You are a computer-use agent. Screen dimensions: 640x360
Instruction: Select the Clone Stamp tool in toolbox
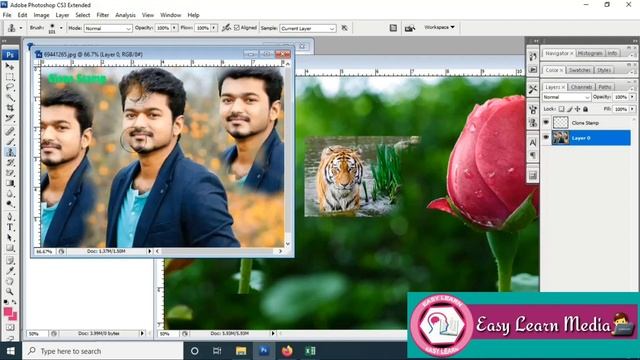point(10,152)
